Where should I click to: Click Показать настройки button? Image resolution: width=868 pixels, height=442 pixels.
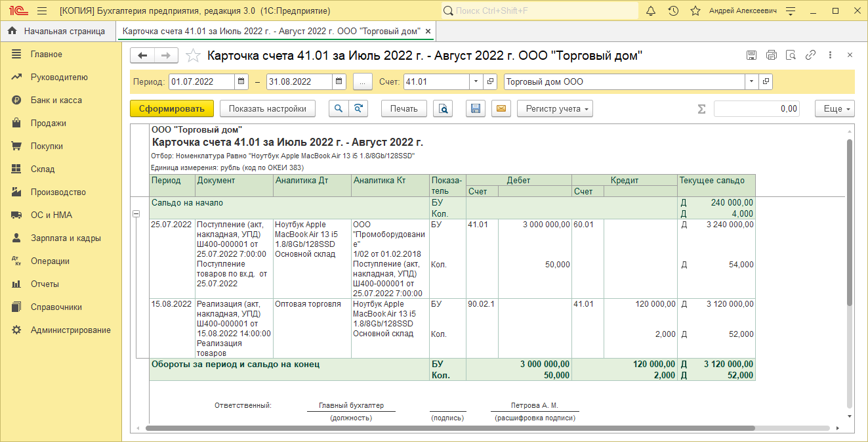click(268, 108)
